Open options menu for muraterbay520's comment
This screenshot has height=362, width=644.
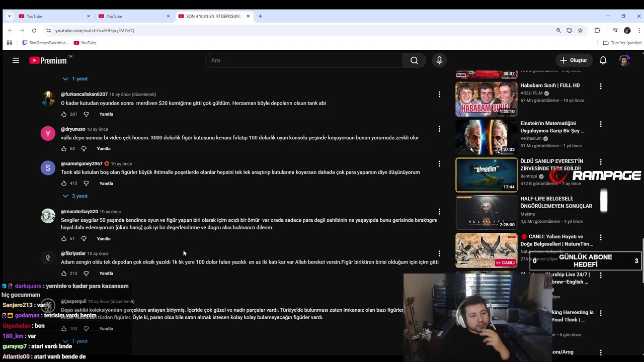tap(439, 212)
